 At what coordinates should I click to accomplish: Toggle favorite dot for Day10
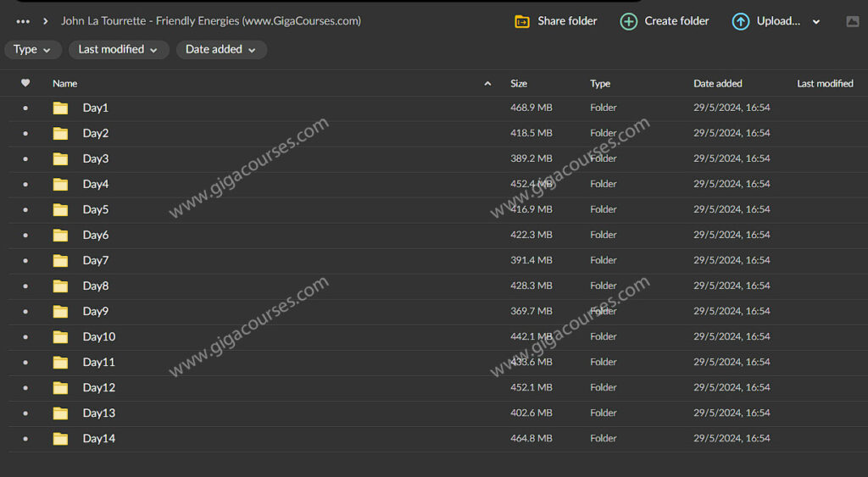pyautogui.click(x=25, y=336)
